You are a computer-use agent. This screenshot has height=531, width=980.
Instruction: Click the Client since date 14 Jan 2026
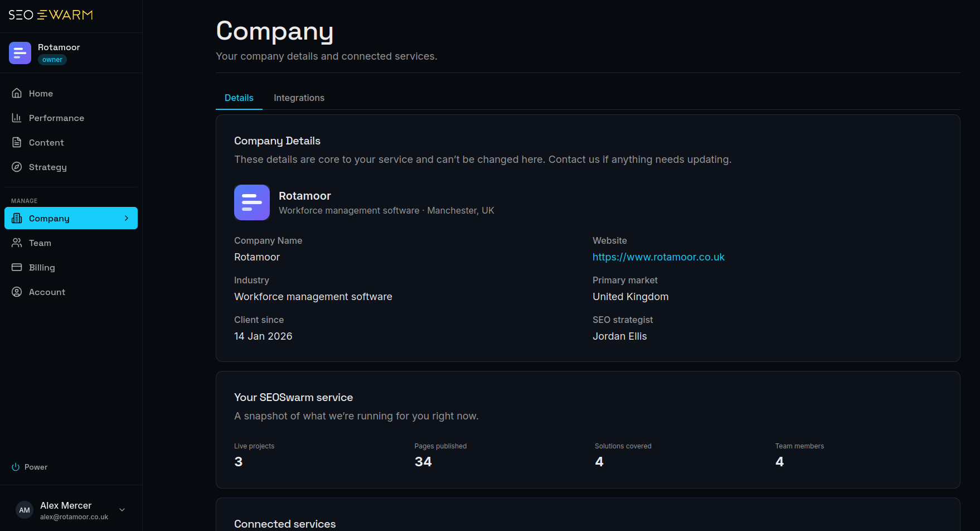[x=263, y=336]
